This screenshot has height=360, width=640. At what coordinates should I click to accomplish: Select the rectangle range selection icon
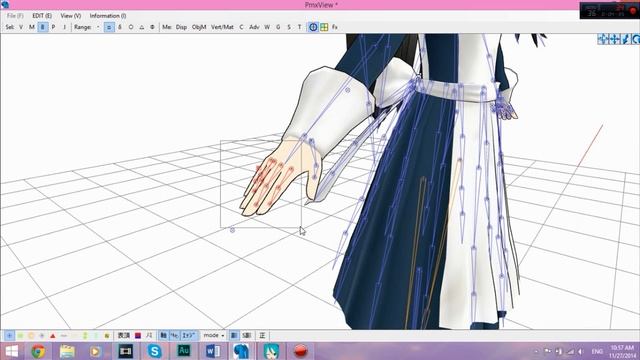click(x=109, y=27)
